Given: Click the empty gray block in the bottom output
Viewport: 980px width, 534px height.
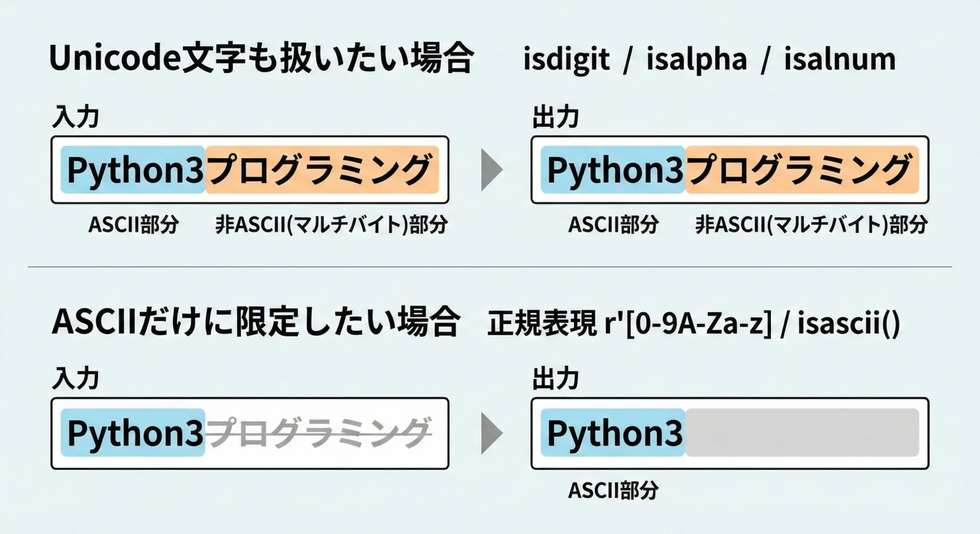Looking at the screenshot, I should click(x=801, y=433).
